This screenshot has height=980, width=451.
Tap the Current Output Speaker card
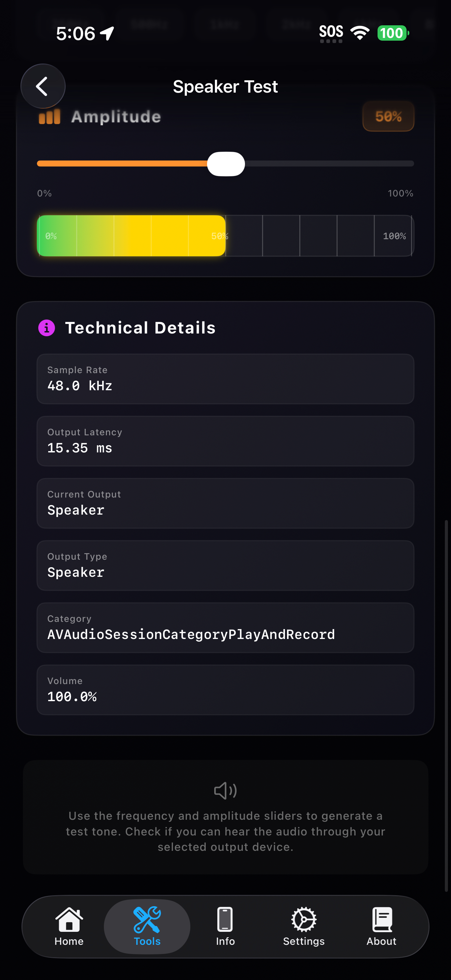point(225,503)
